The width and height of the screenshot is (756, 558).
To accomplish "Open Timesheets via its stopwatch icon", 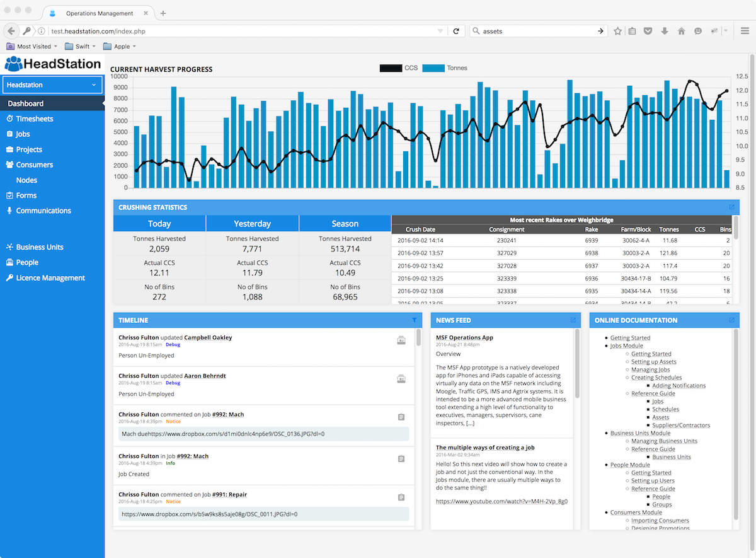I will tap(9, 119).
